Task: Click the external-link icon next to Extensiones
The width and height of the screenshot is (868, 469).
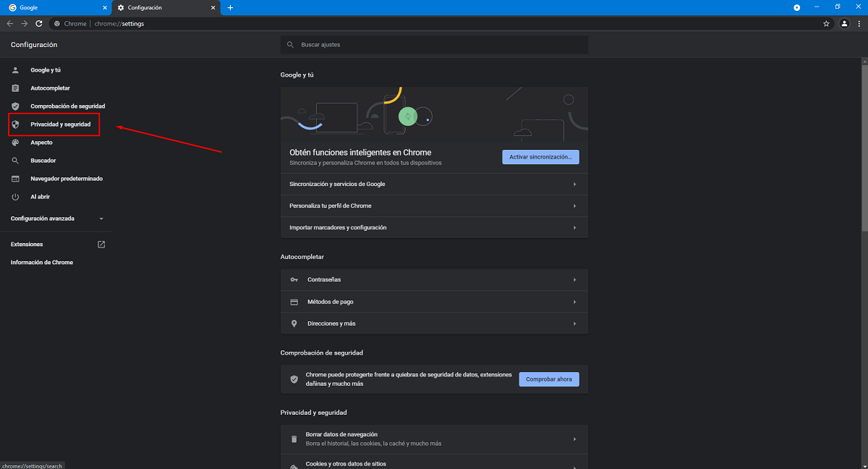Action: 101,245
